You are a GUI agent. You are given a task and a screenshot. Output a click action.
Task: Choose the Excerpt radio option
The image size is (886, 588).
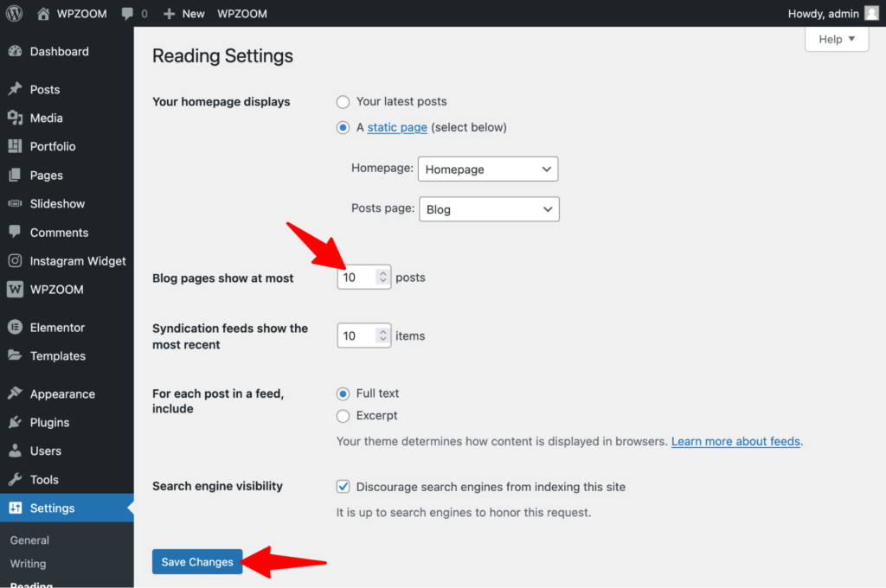click(343, 416)
